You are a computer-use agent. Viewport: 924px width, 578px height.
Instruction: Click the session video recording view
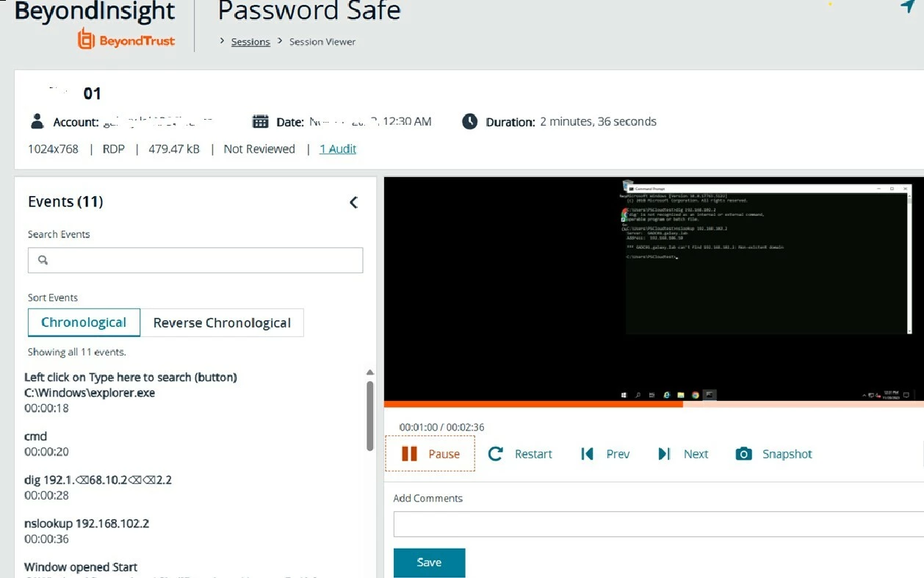tap(654, 289)
